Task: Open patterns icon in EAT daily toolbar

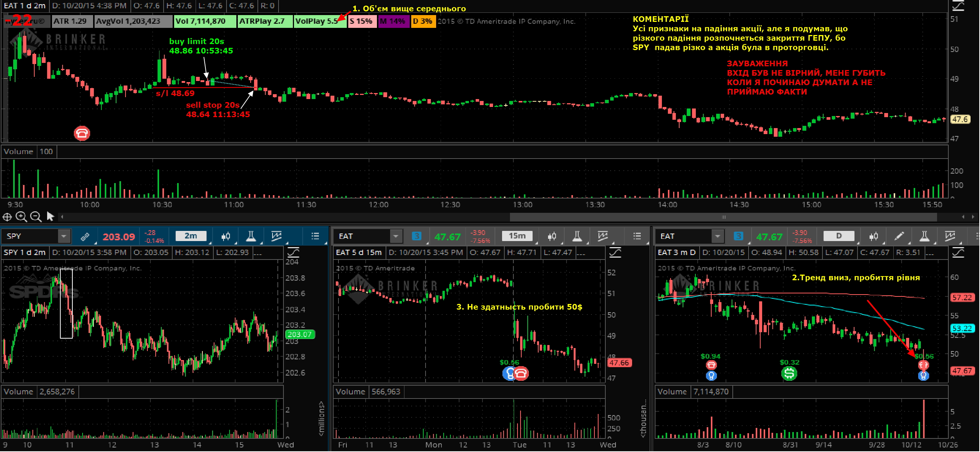Action: point(950,237)
